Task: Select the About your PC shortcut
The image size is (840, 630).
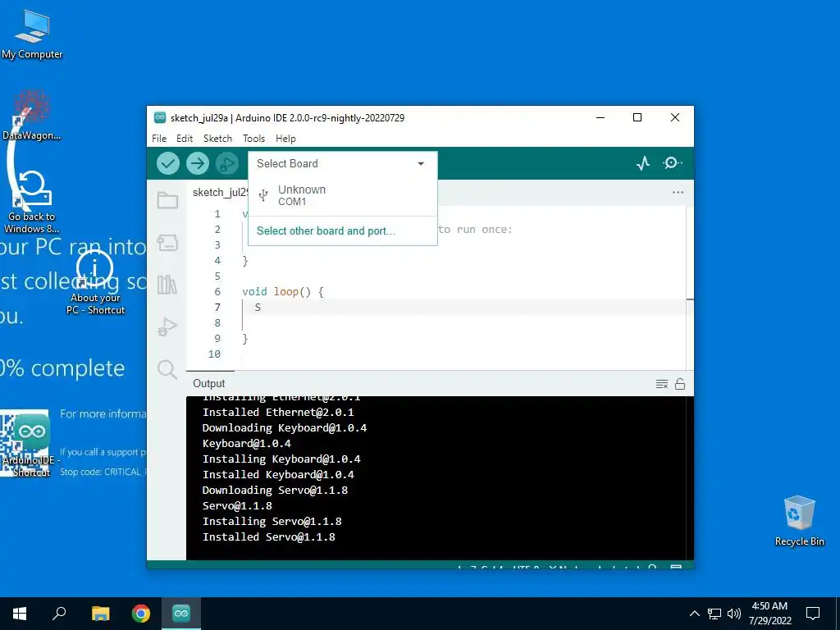Action: pos(95,284)
